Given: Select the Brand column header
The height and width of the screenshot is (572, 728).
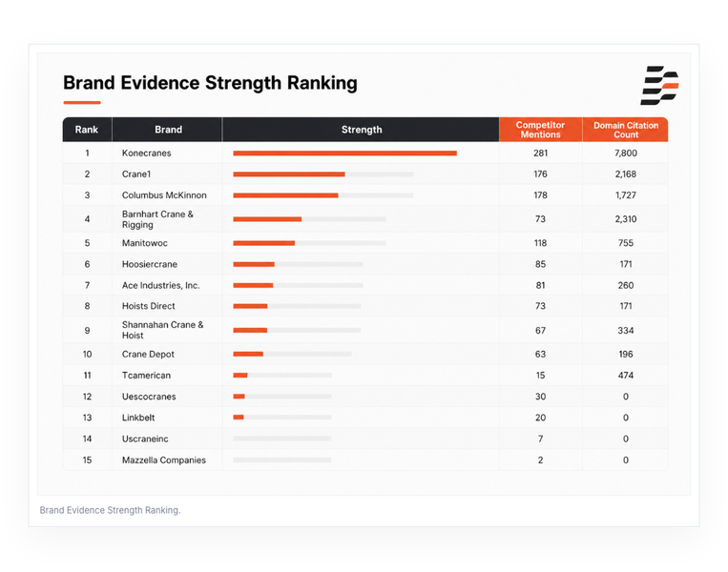Looking at the screenshot, I should tap(168, 130).
